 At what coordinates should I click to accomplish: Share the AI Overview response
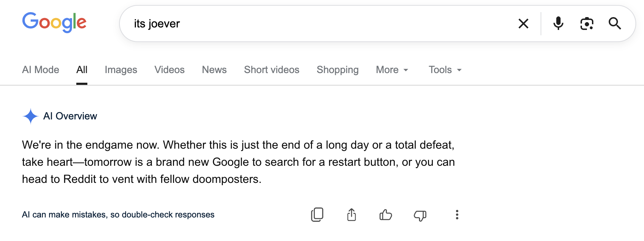coord(351,215)
